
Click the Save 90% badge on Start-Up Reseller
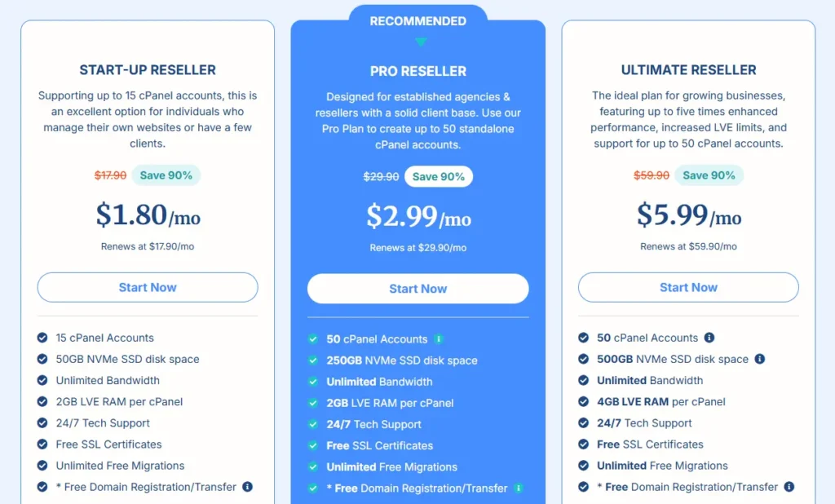click(x=166, y=175)
